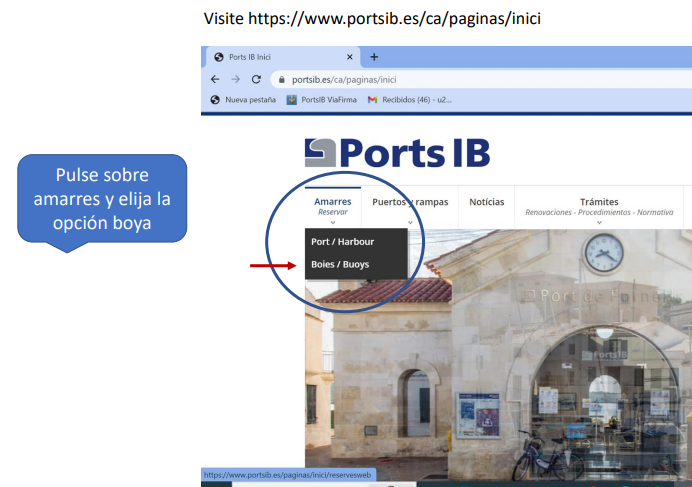This screenshot has height=487, width=692.
Task: Click the Nueva pestaña globe icon
Action: click(215, 100)
